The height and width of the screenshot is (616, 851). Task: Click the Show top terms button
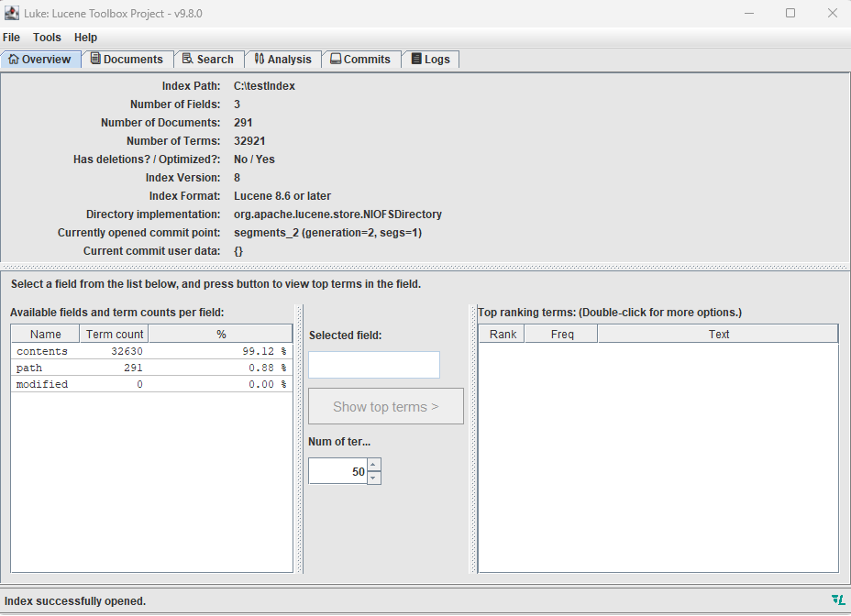click(x=385, y=405)
